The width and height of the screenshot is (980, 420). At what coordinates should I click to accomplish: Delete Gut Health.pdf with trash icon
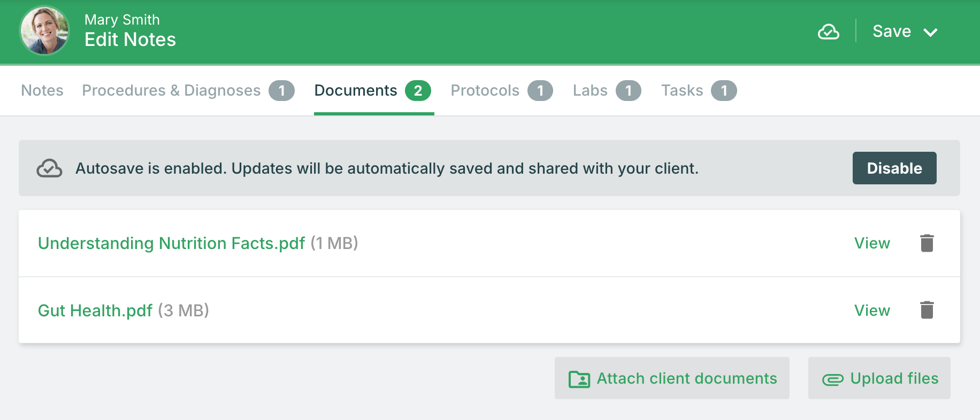coord(927,310)
